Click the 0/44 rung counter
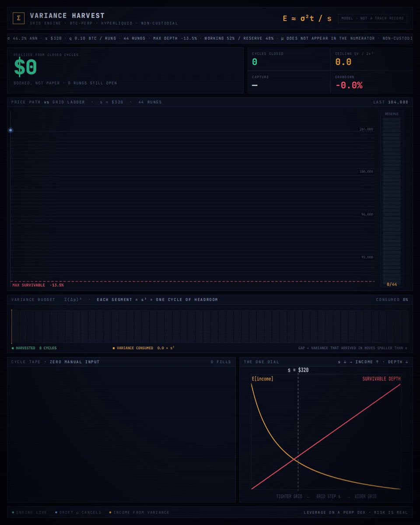The height and width of the screenshot is (525, 420). [392, 284]
